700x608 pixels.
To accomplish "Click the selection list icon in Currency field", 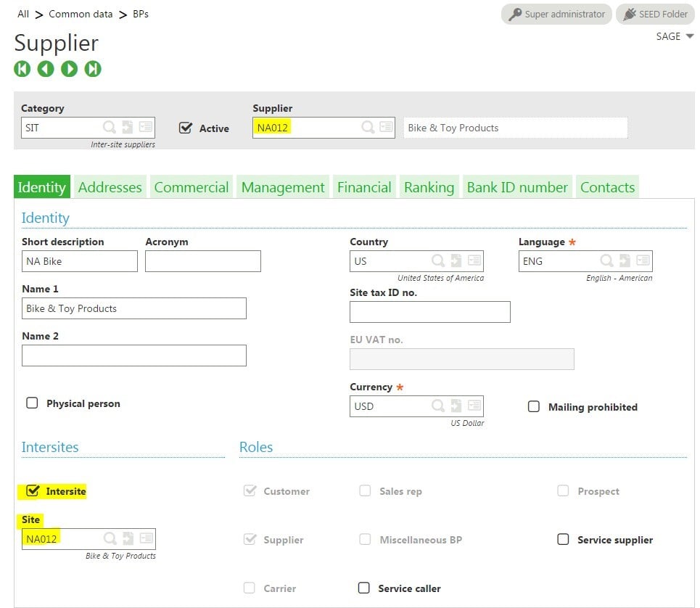I will tap(474, 406).
